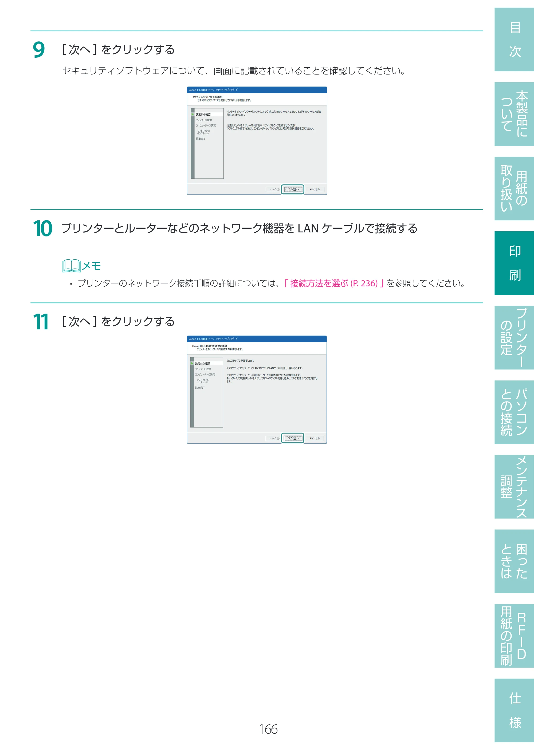534x756 pixels.
Task: Click キャンセル in the step 11 preparation dialog
Action: pos(315,438)
